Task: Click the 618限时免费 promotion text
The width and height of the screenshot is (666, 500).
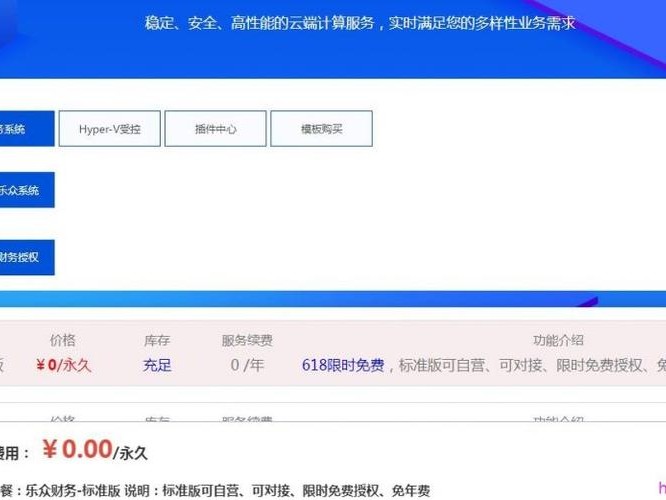Action: [x=343, y=365]
